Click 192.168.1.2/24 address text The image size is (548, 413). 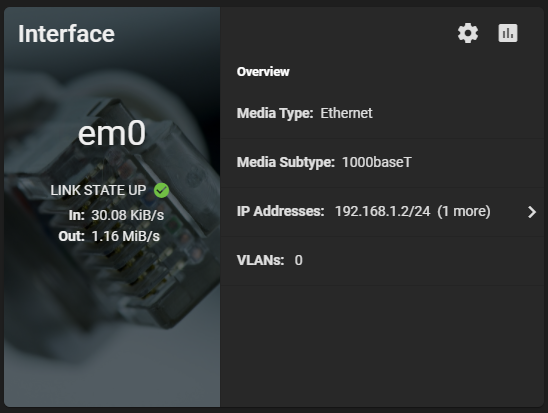[x=382, y=211]
